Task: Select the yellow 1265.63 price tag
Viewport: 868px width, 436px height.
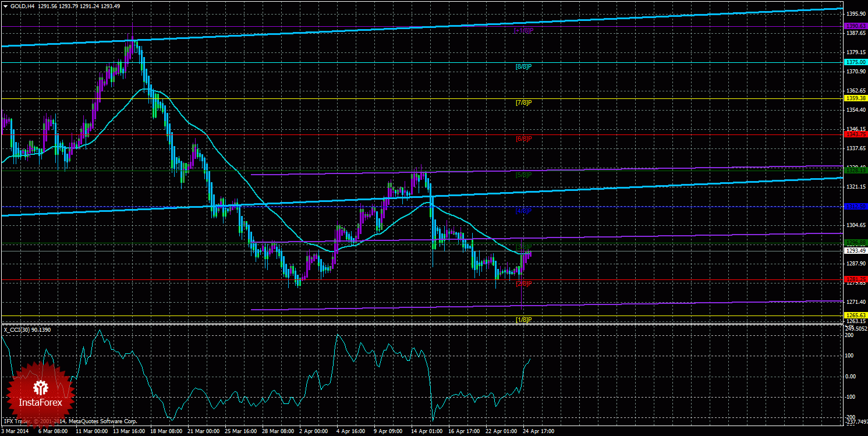Action: pyautogui.click(x=855, y=315)
